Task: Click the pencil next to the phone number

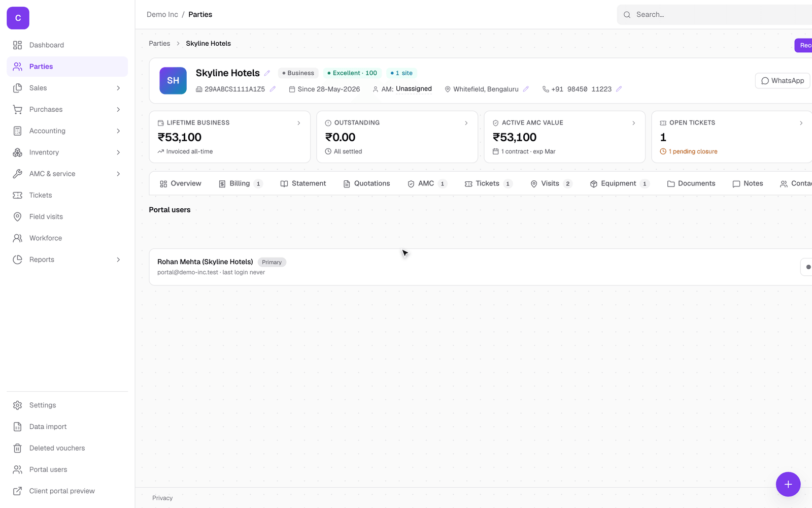Action: pyautogui.click(x=619, y=89)
